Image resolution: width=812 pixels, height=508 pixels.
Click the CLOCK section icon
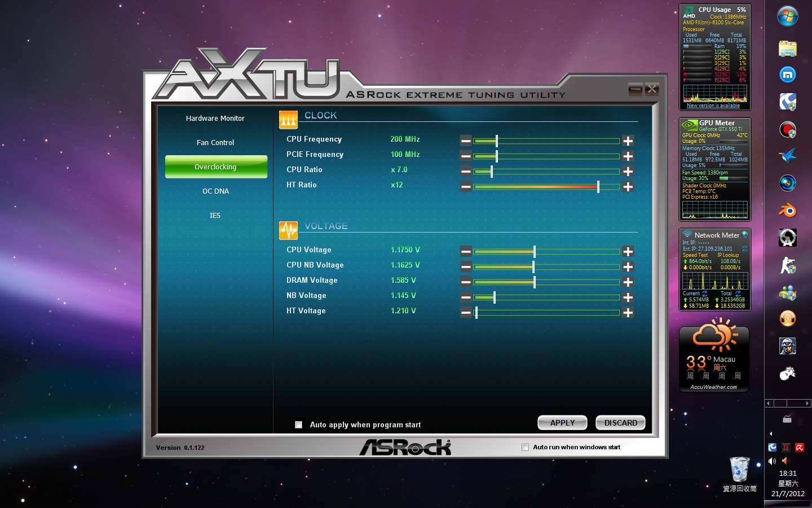(288, 120)
